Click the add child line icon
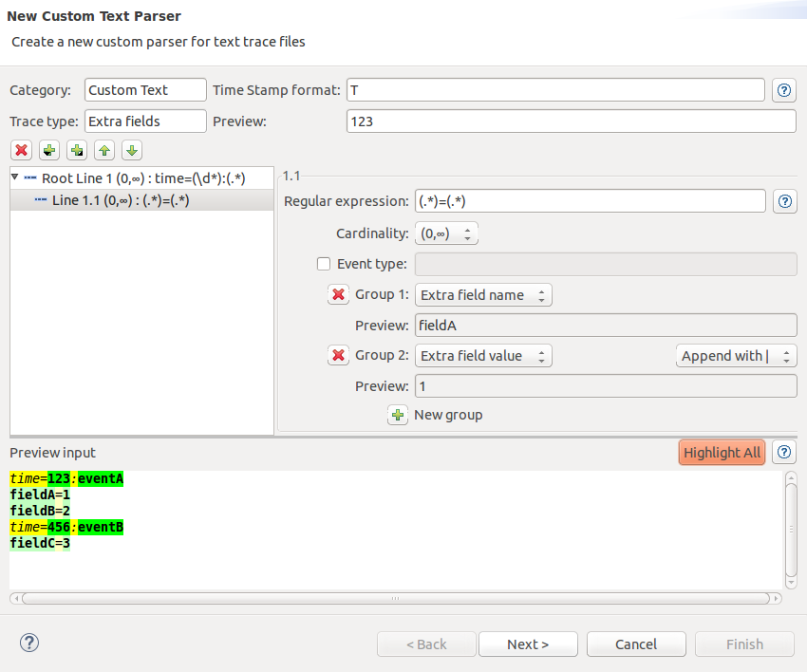Viewport: 807px width, 672px height. [x=76, y=150]
